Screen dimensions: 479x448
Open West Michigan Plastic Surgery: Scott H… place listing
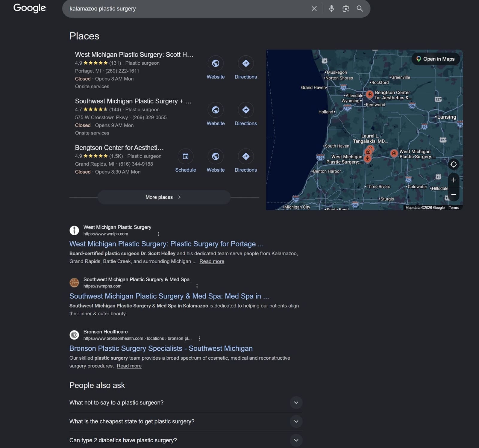click(134, 55)
